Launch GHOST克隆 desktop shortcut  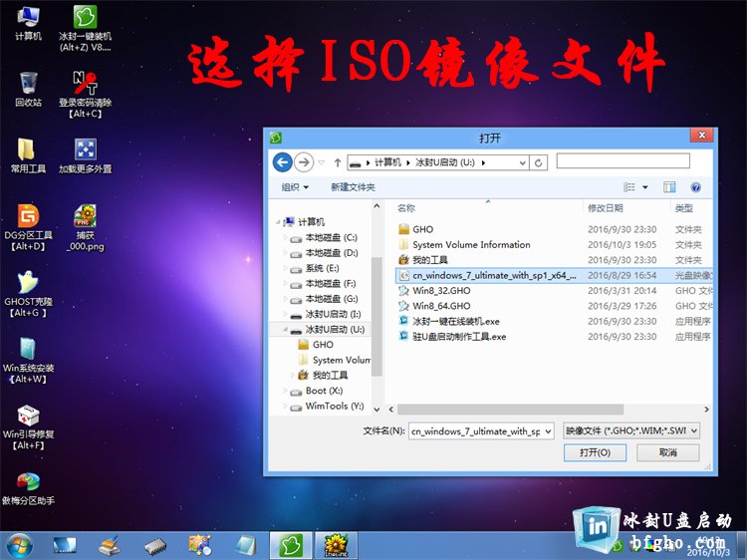pos(28,294)
